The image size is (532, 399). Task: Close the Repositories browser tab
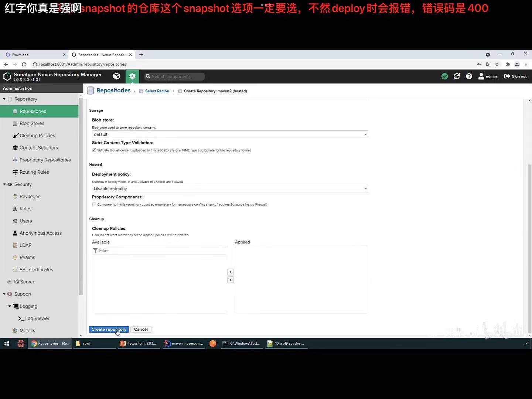130,55
